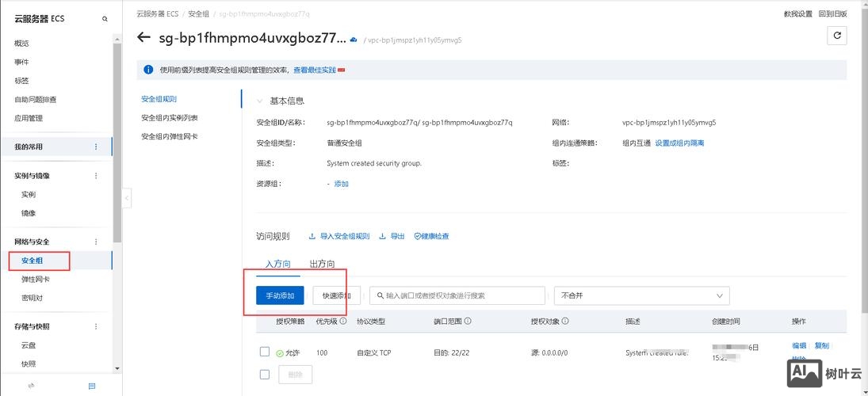Click the 优先级 column info icon
The width and height of the screenshot is (868, 396).
pos(343,321)
